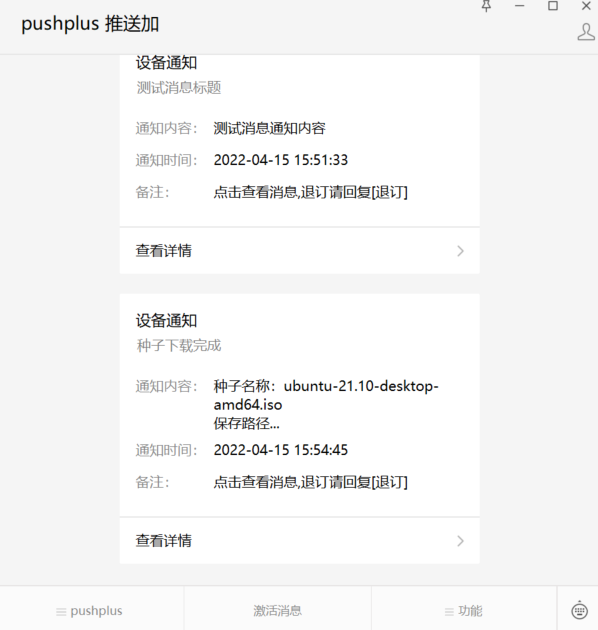Open 查看详情 for the test message
Image resolution: width=598 pixels, height=630 pixels.
click(x=299, y=251)
